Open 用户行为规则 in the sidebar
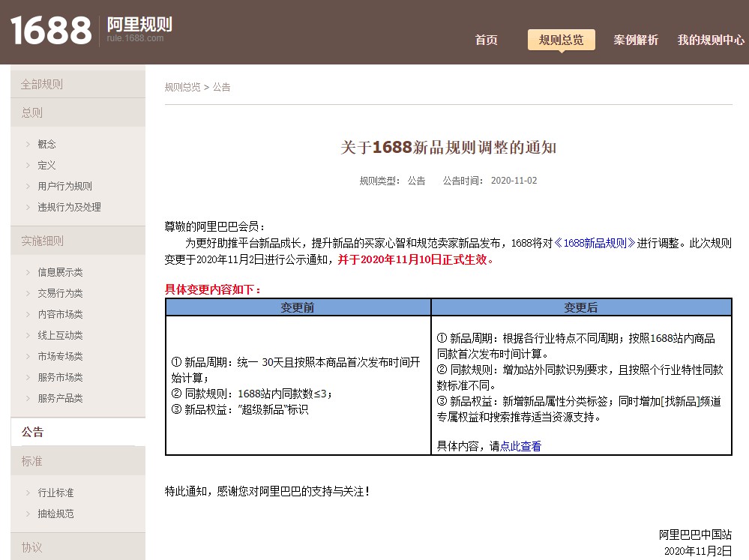This screenshot has height=560, width=749. coord(65,187)
